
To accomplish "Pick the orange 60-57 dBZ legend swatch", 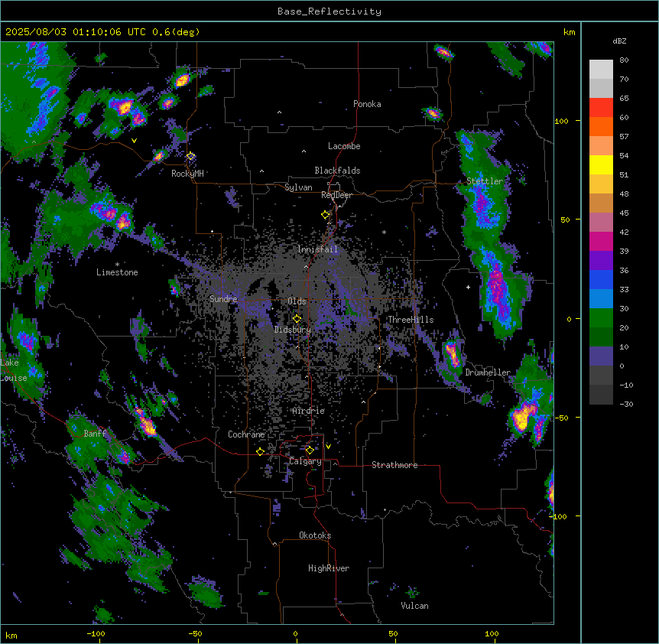I will point(601,127).
